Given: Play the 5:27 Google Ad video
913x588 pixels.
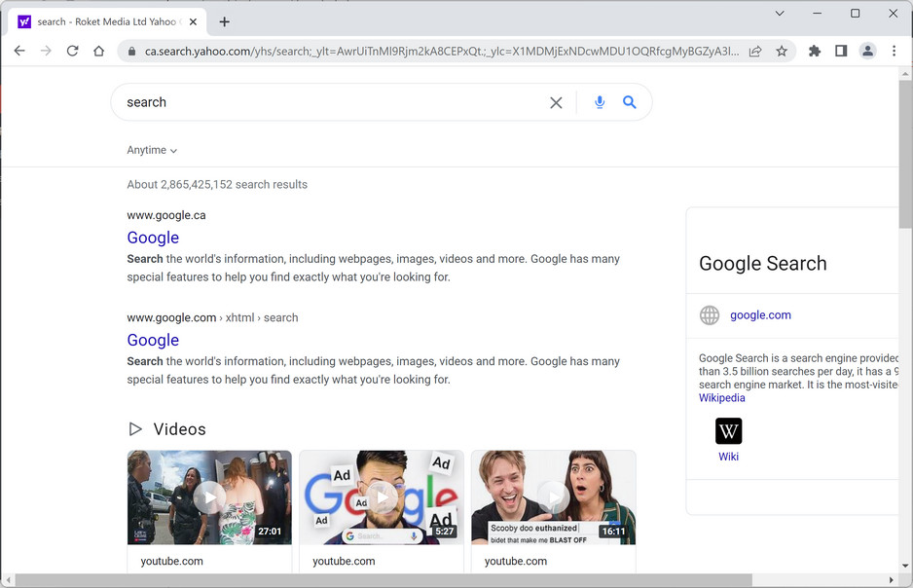Looking at the screenshot, I should point(382,497).
